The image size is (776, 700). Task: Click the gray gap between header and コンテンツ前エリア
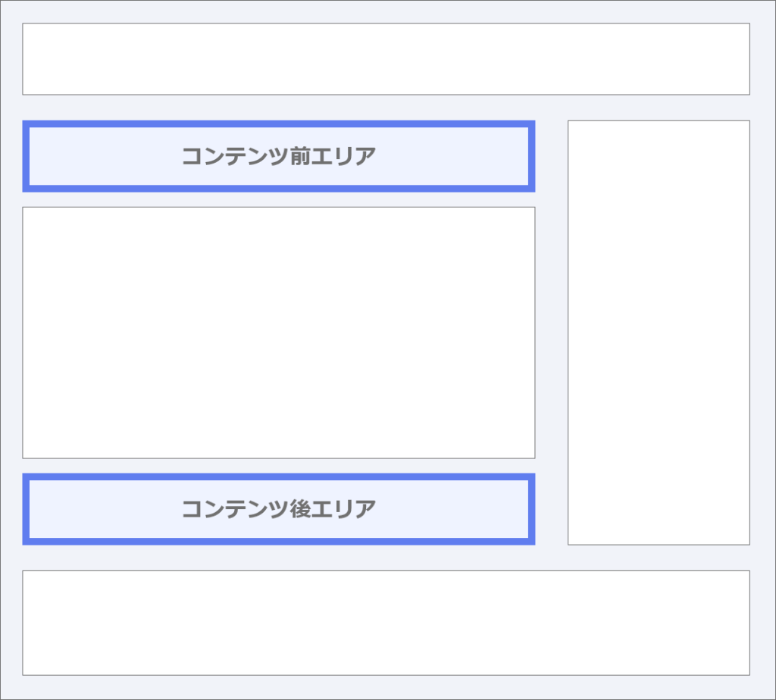(278, 108)
